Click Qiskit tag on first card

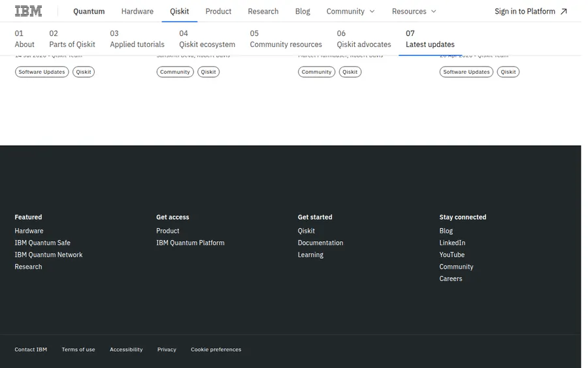pyautogui.click(x=83, y=72)
